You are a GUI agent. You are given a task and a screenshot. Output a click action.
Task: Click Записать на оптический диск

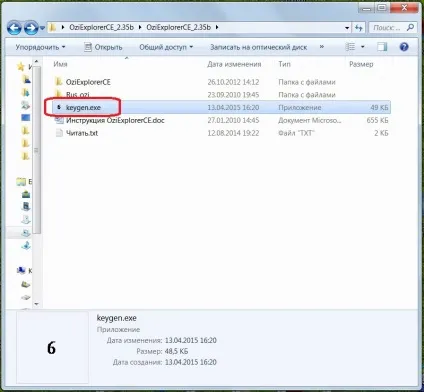(258, 47)
